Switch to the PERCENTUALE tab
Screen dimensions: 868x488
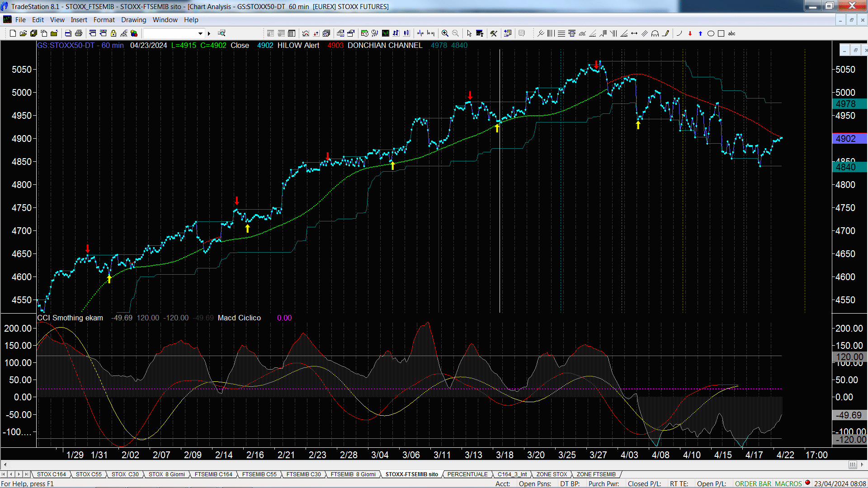[467, 474]
